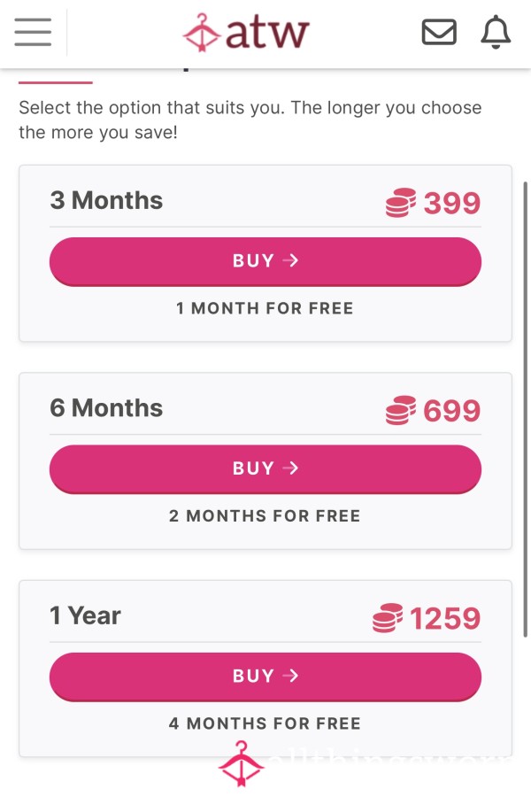Buy the 6 Months plan
Screen dimensions: 531x812
(265, 469)
